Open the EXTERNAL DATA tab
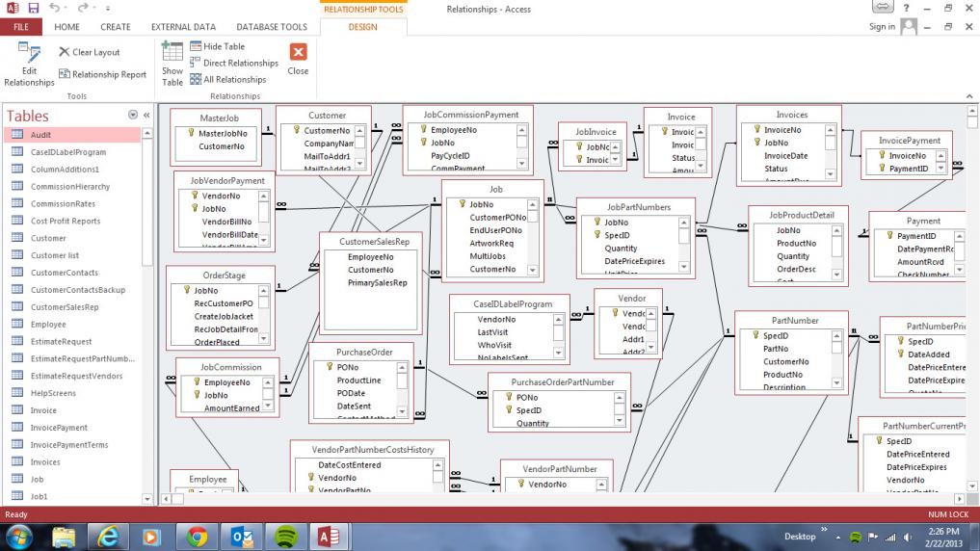Image resolution: width=980 pixels, height=551 pixels. tap(183, 27)
